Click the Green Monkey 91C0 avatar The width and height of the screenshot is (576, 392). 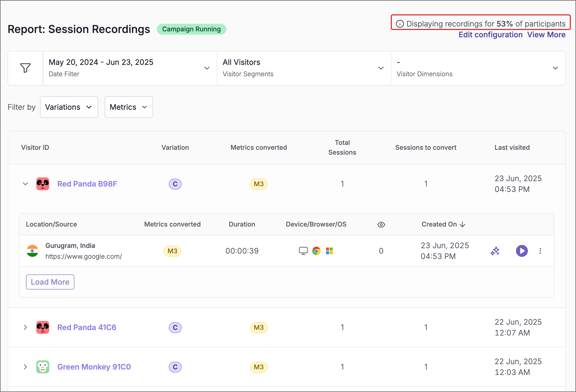point(43,367)
